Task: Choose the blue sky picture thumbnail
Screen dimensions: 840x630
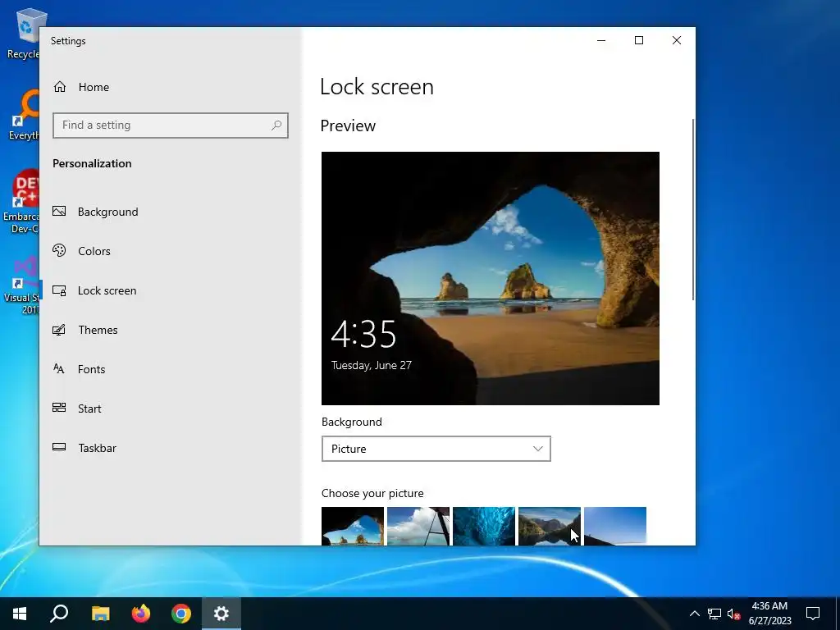Action: tap(615, 526)
